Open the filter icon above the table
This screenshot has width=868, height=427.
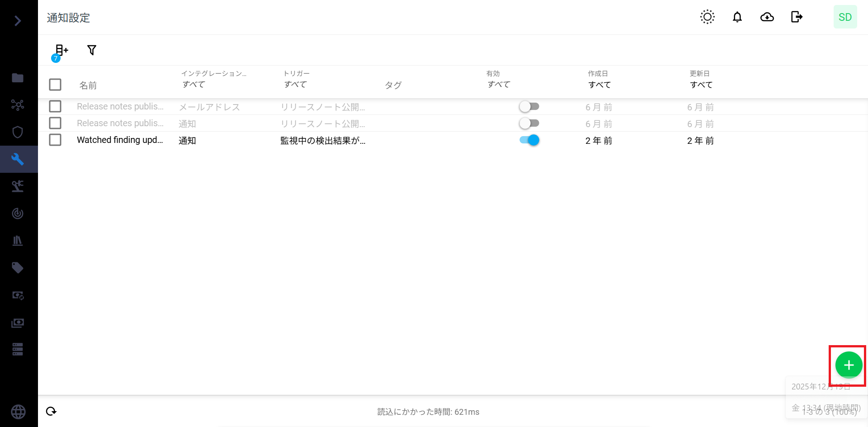pyautogui.click(x=91, y=50)
